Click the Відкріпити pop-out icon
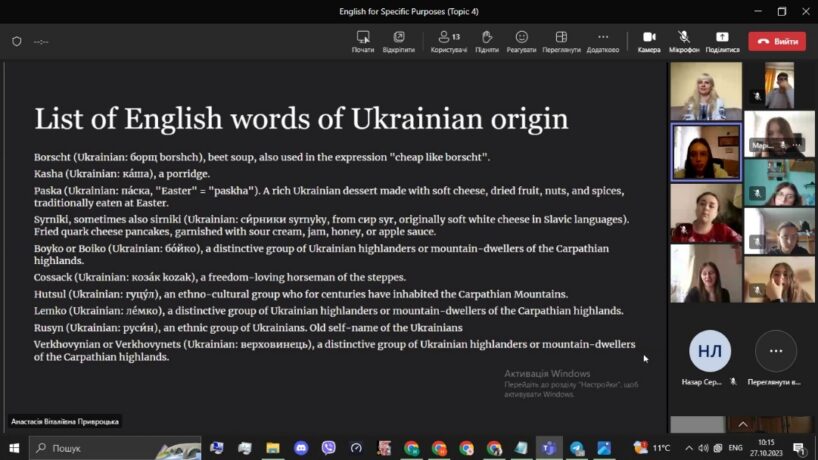Screen dimensions: 818x460 (x=398, y=41)
